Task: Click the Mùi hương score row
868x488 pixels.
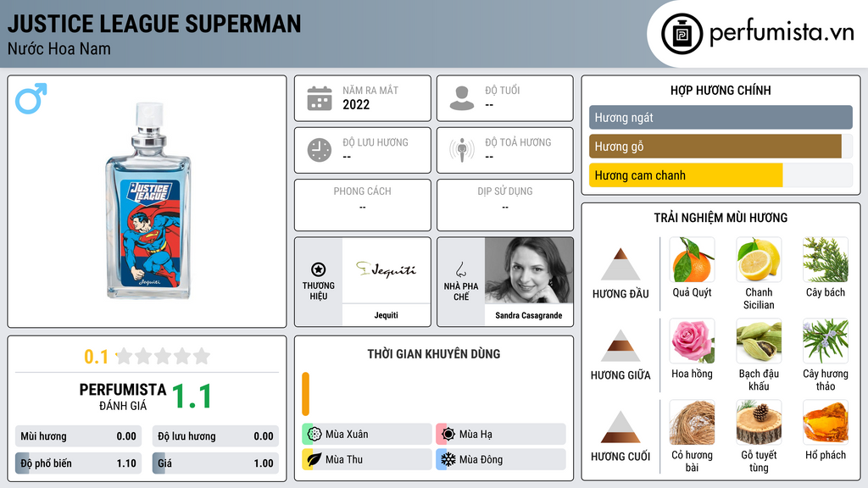Action: 78,436
